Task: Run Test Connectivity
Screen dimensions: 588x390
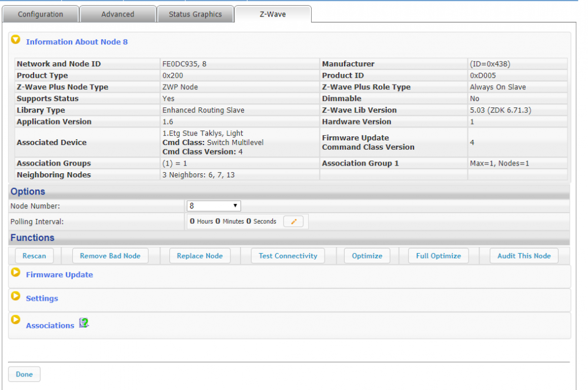Action: (288, 255)
